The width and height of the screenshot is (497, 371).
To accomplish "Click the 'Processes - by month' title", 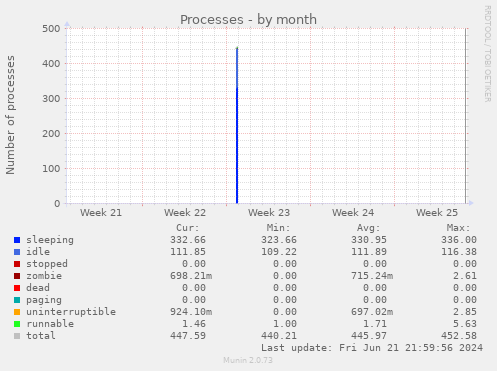I will [248, 20].
